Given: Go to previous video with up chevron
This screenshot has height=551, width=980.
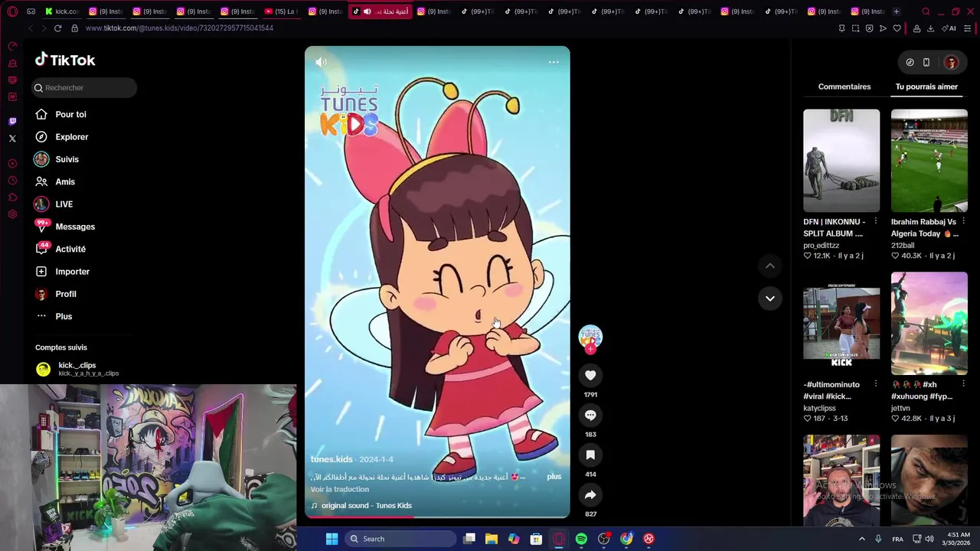Looking at the screenshot, I should click(x=770, y=266).
